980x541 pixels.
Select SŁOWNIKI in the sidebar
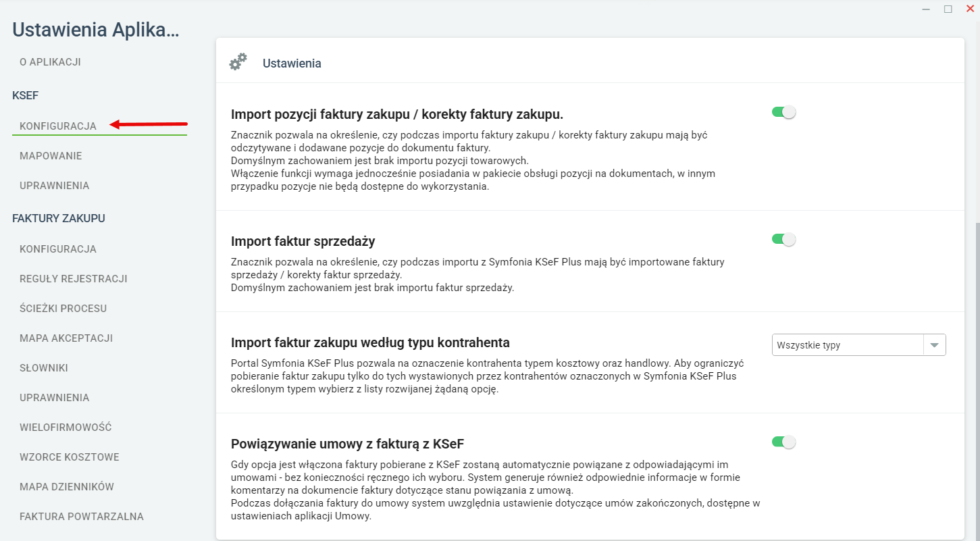tap(44, 368)
